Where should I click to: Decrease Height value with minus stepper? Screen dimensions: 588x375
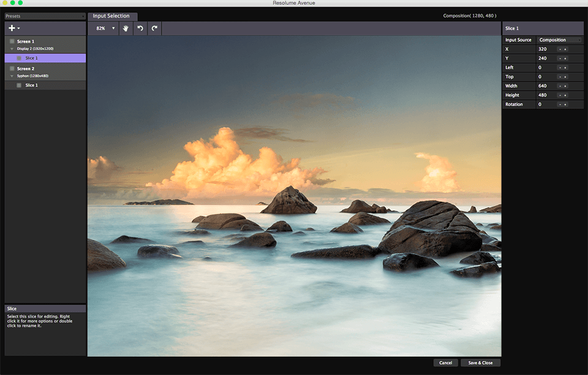coord(559,96)
